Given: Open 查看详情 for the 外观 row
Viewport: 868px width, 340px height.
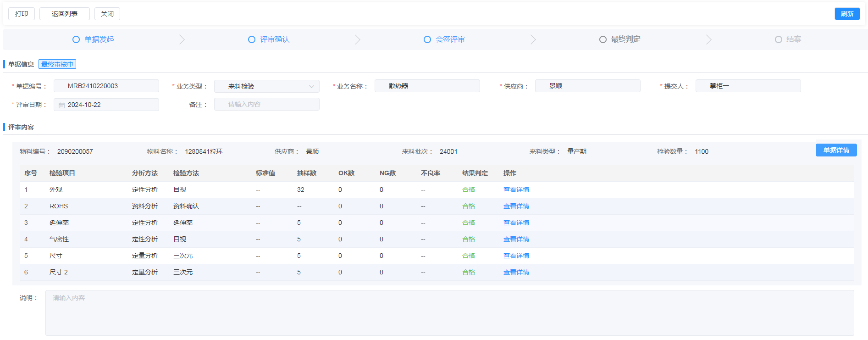Looking at the screenshot, I should [516, 190].
